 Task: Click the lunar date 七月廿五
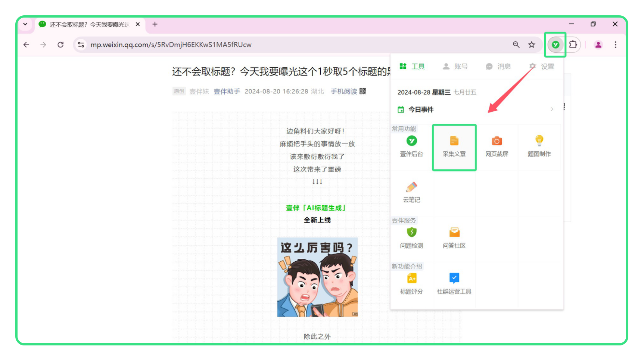465,92
